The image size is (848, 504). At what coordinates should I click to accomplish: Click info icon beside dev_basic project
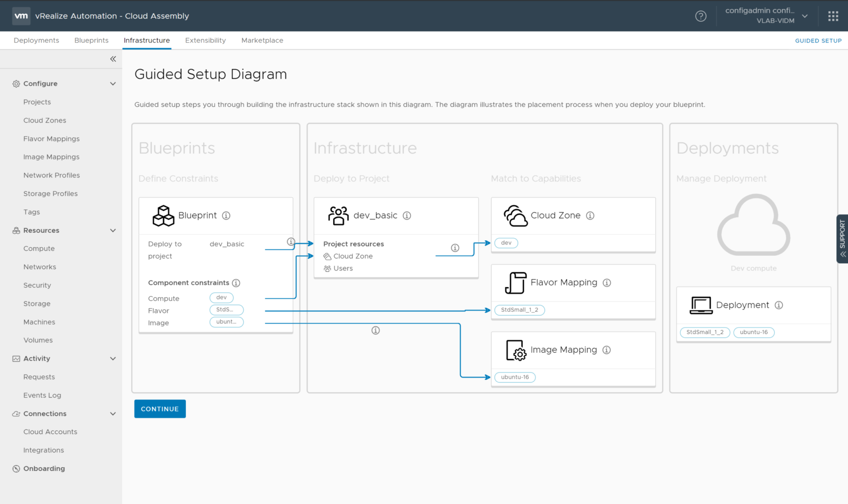coord(407,216)
